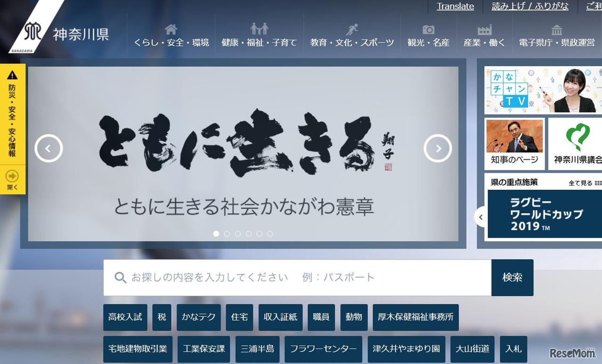Viewport: 602px width, 364px height.
Task: Click the magnifying glass icon in the search bar
Action: coord(120,278)
